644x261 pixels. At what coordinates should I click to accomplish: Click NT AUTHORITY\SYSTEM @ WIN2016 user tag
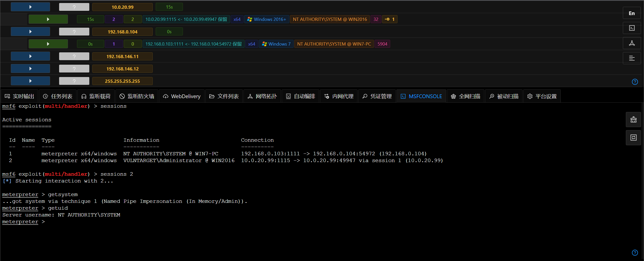tap(330, 19)
